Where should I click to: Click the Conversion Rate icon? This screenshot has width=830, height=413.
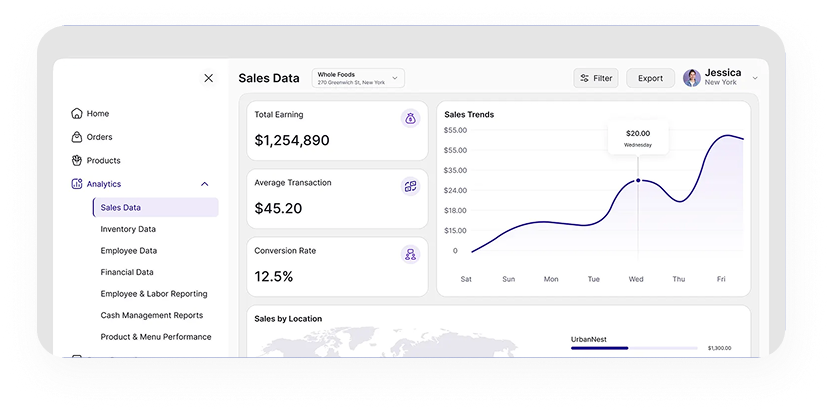click(409, 254)
